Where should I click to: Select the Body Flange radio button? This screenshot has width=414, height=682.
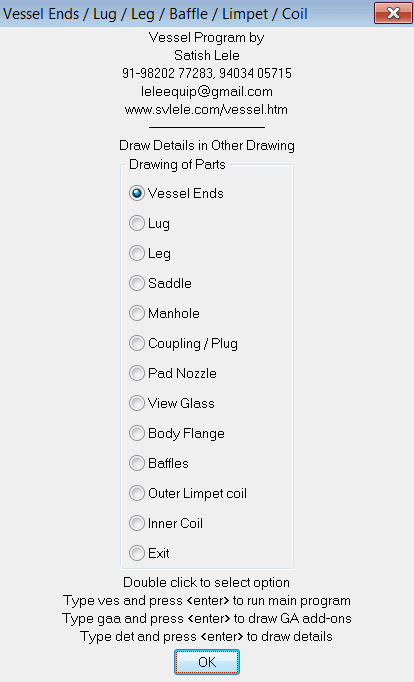(x=177, y=433)
